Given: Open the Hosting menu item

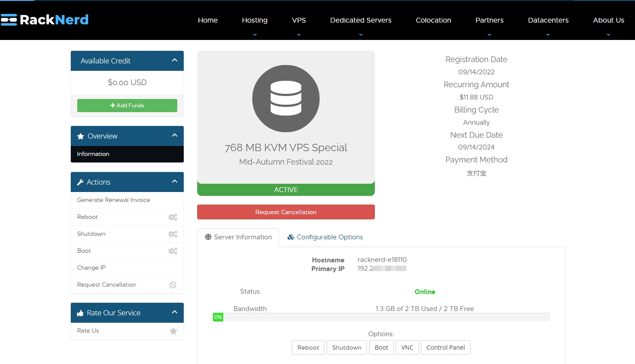Looking at the screenshot, I should click(255, 20).
